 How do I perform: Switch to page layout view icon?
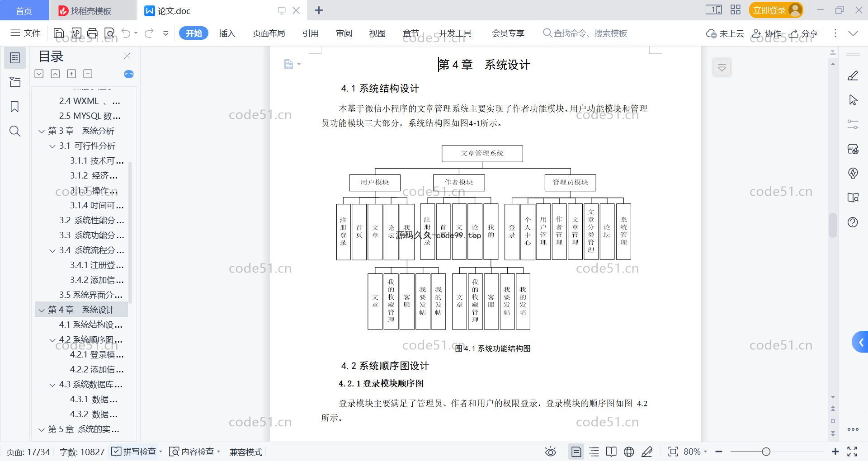(576, 452)
